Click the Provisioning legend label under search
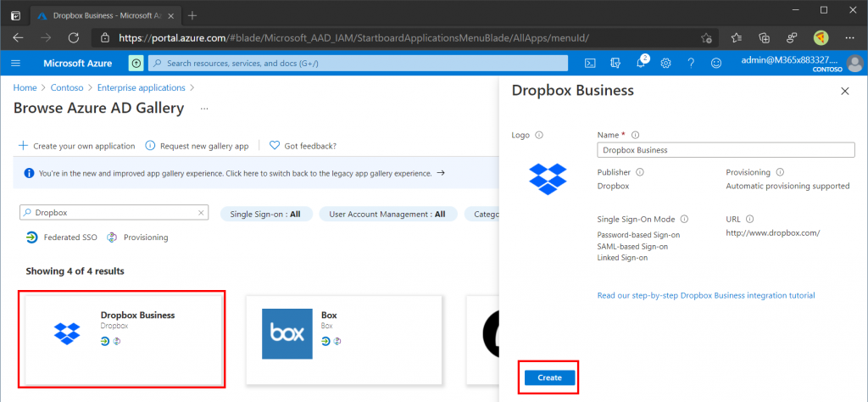868x402 pixels. pos(146,237)
